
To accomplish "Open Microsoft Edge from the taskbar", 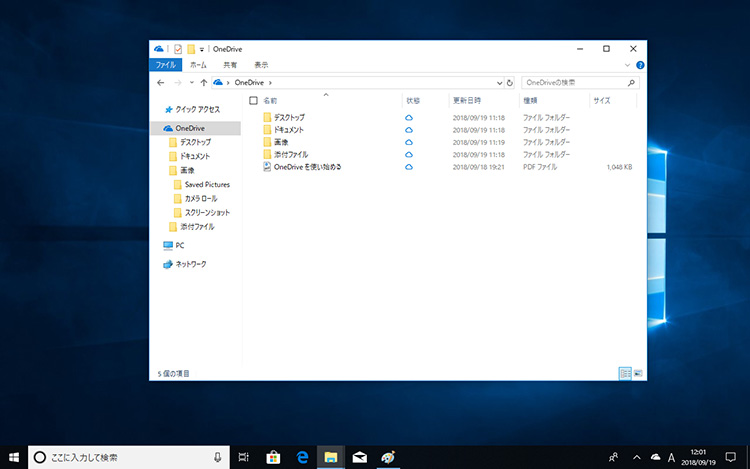I will 301,457.
